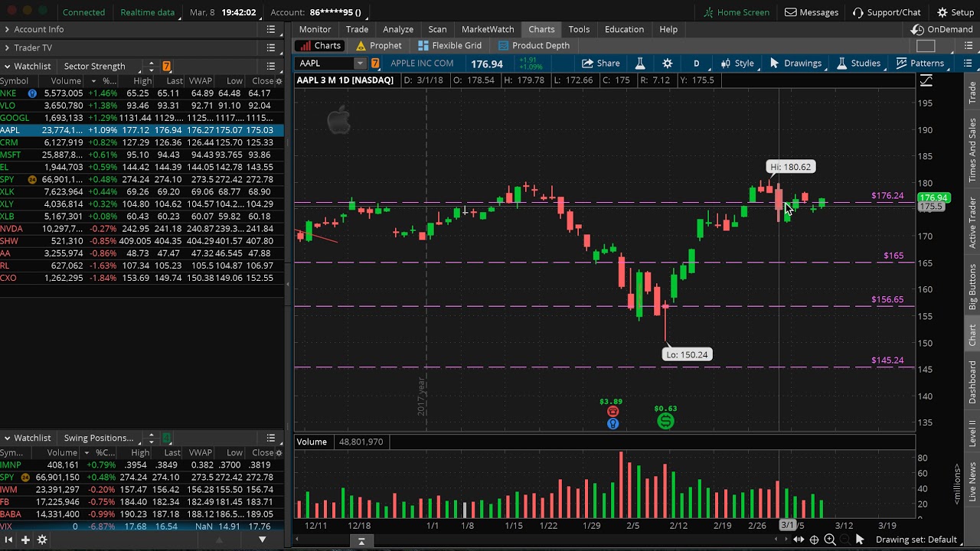Viewport: 980px width, 551px height.
Task: Sort watchlist by the VWAP column header
Action: coord(200,81)
